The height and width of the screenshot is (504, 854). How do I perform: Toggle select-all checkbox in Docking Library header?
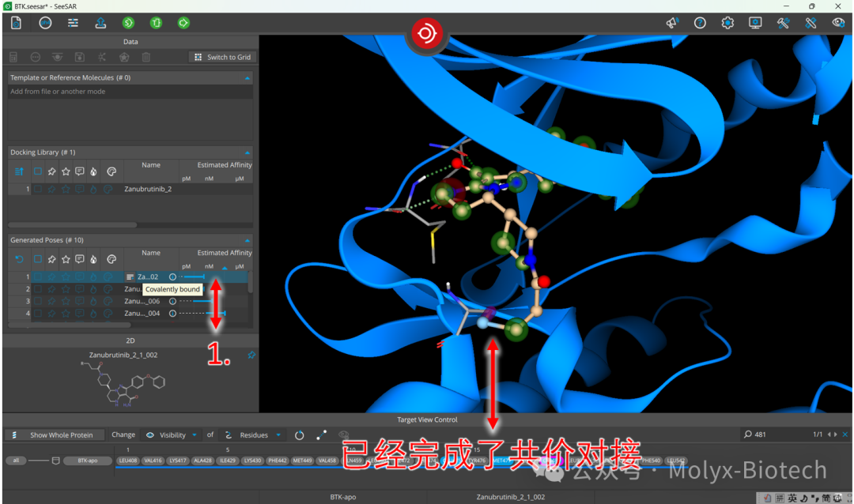[x=38, y=171]
